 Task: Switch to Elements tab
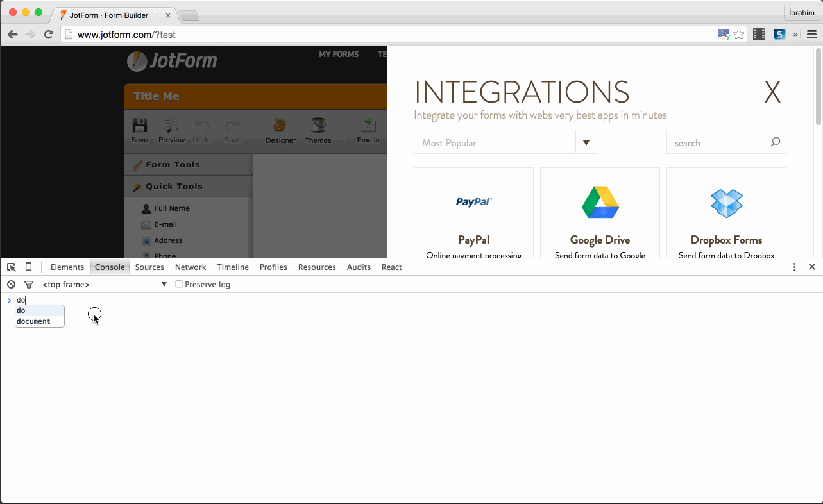click(67, 267)
